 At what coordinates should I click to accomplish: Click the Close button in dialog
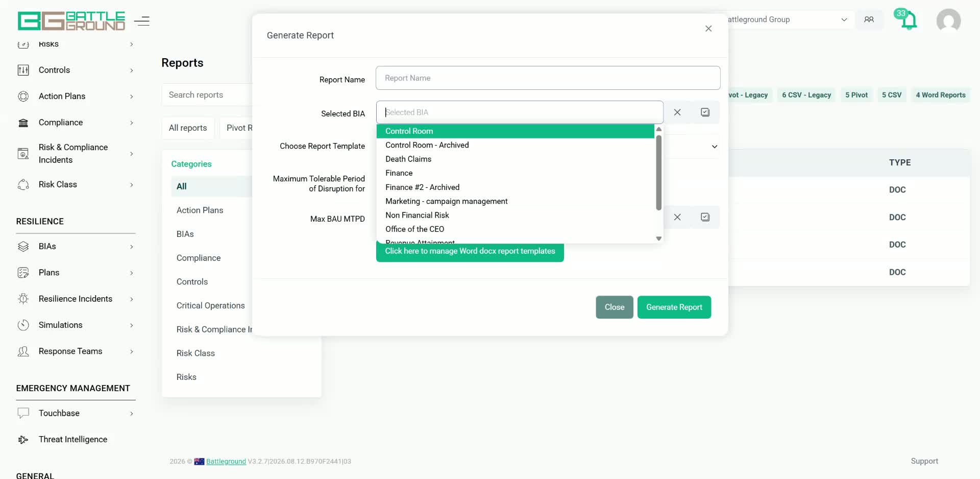[615, 307]
